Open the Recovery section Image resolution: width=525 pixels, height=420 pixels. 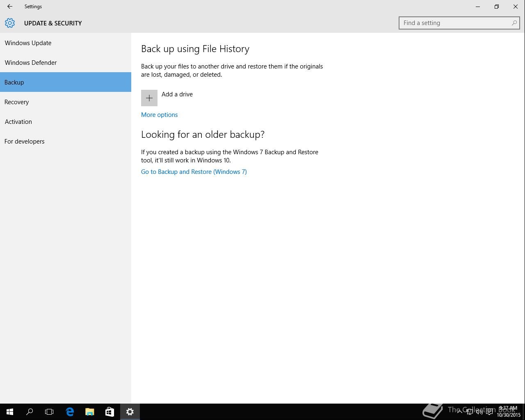tap(66, 102)
